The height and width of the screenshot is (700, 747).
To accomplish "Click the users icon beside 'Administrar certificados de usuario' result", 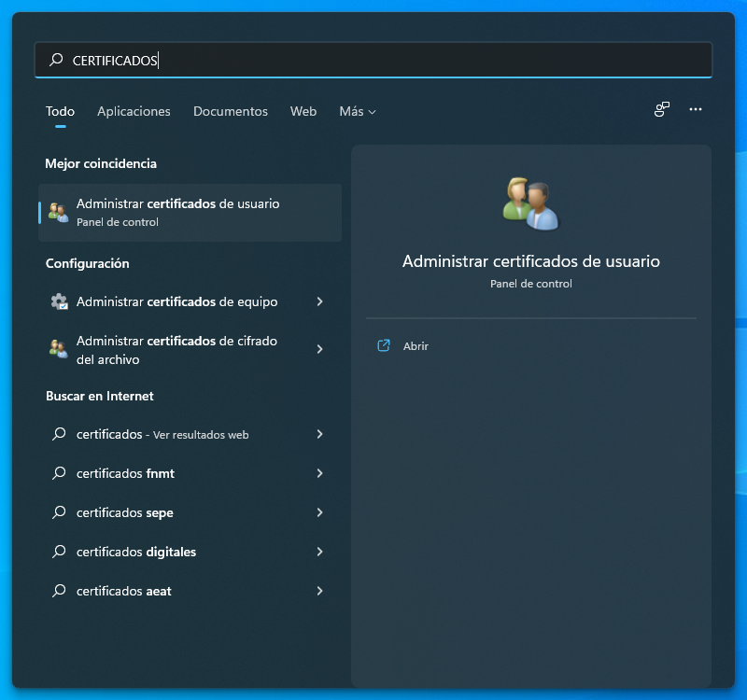I will pyautogui.click(x=59, y=213).
